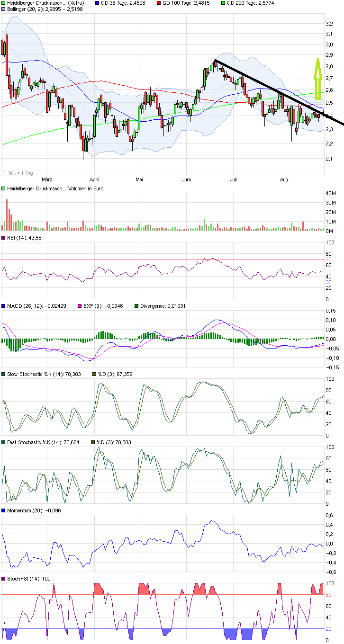Click the 40M volume axis label
344x644 pixels.
coord(330,193)
